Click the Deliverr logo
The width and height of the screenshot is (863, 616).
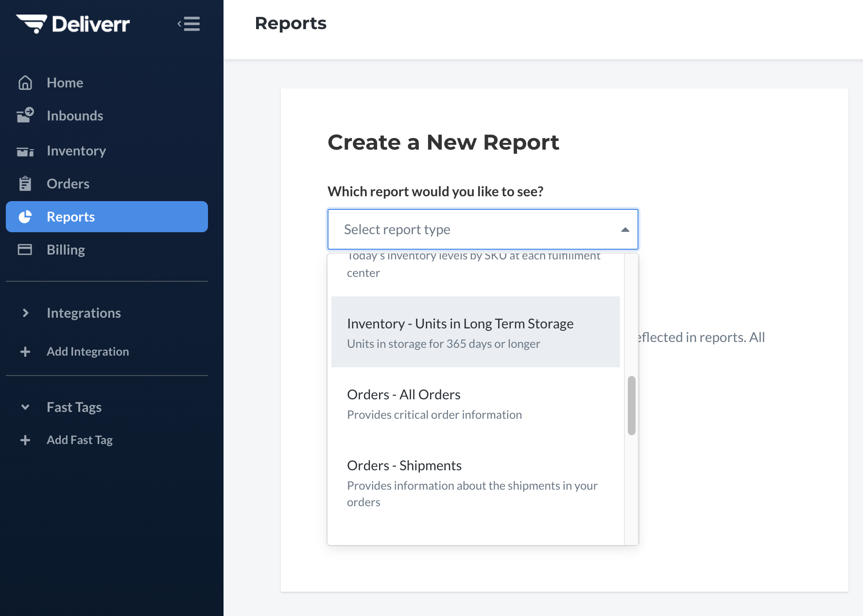point(73,24)
